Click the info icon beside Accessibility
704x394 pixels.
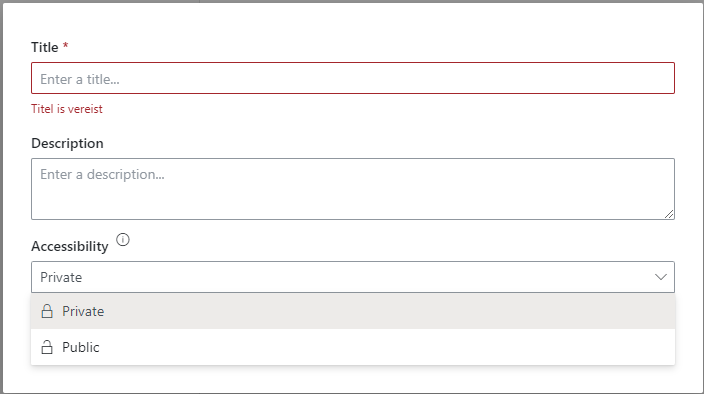(x=123, y=240)
